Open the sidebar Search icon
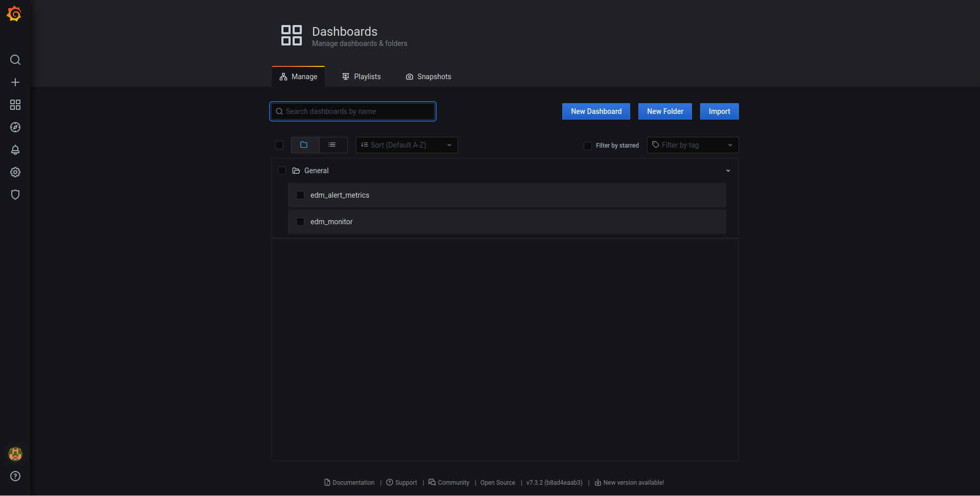 15,60
